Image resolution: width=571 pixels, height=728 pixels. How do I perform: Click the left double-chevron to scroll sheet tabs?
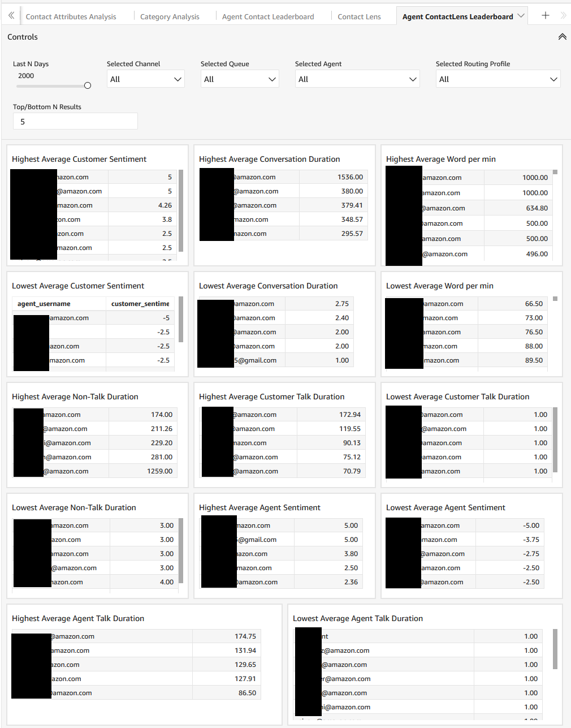[x=11, y=16]
